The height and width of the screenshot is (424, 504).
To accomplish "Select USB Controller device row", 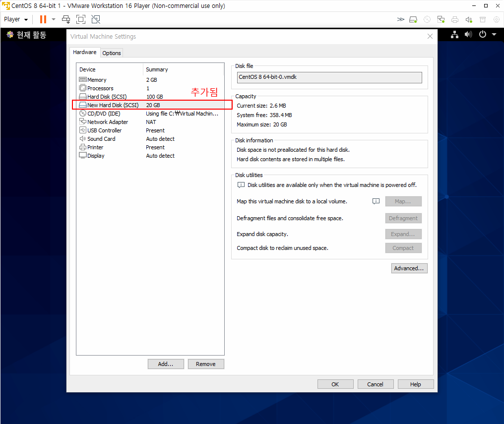I will (x=150, y=130).
